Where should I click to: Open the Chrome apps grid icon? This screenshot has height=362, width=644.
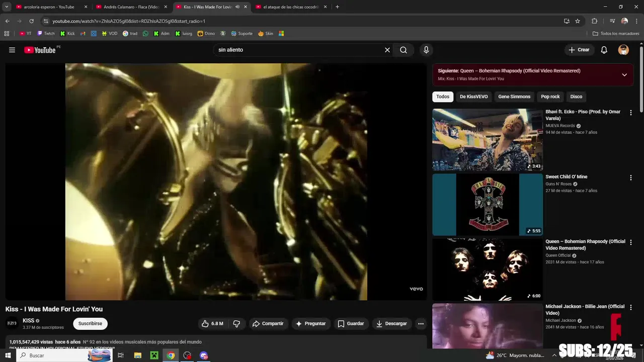[7, 34]
